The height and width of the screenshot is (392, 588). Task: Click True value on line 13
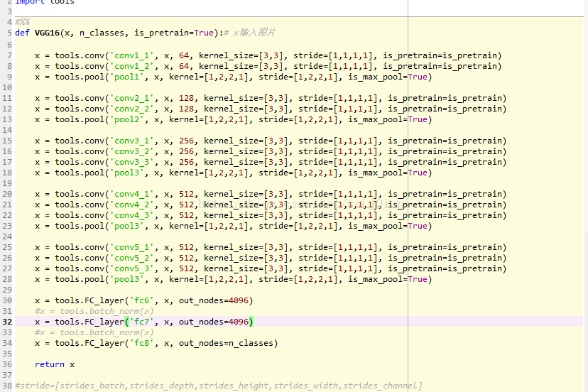pos(418,119)
